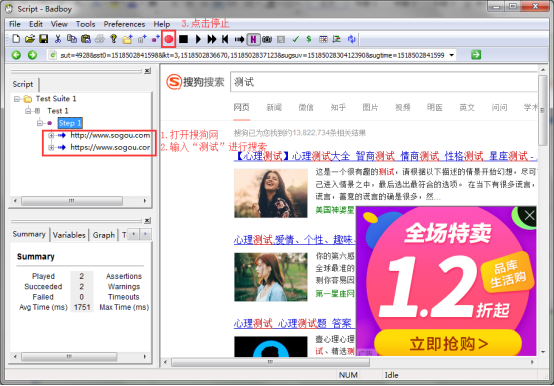This screenshot has width=554, height=386.
Task: Select the Script tab
Action: [23, 84]
